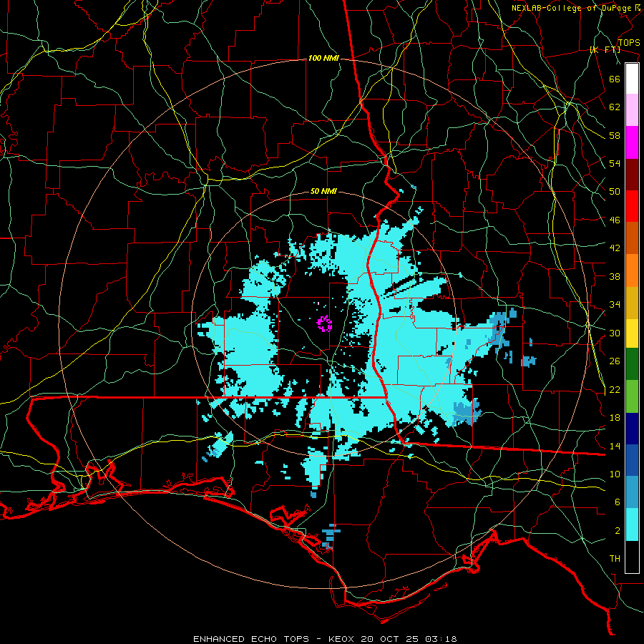Click the "[K FT]" units label
644x644 pixels.
605,50
